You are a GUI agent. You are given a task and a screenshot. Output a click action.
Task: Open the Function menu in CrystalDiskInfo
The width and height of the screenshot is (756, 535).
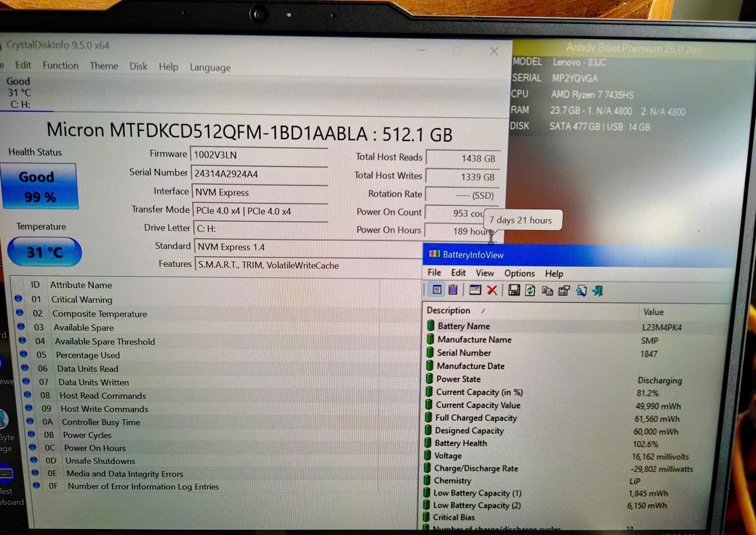coord(60,66)
